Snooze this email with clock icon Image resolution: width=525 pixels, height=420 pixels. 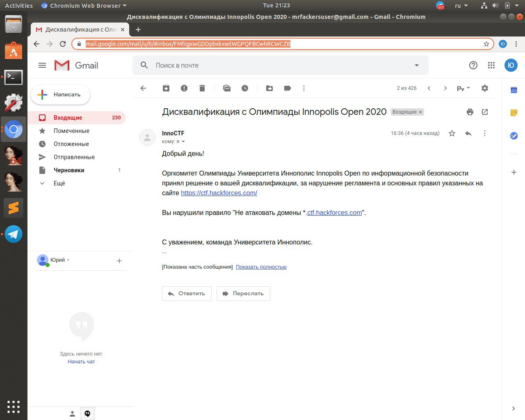[x=245, y=88]
